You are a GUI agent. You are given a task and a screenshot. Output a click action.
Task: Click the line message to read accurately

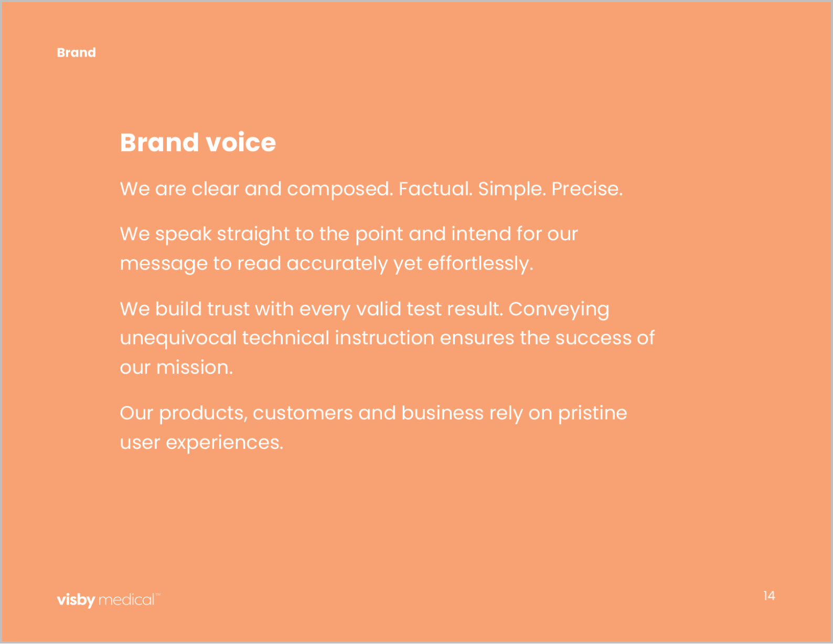tap(326, 263)
